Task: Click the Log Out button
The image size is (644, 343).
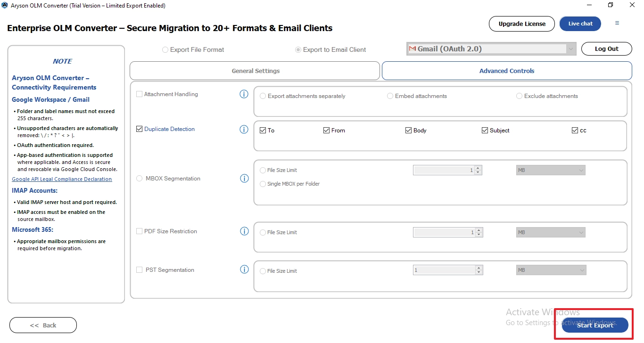Action: 606,49
